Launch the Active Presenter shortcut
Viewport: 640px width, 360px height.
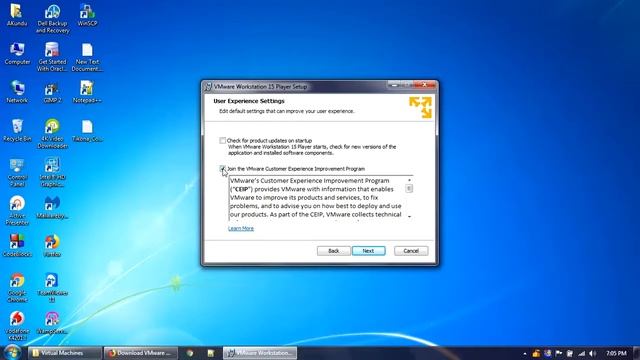(17, 211)
